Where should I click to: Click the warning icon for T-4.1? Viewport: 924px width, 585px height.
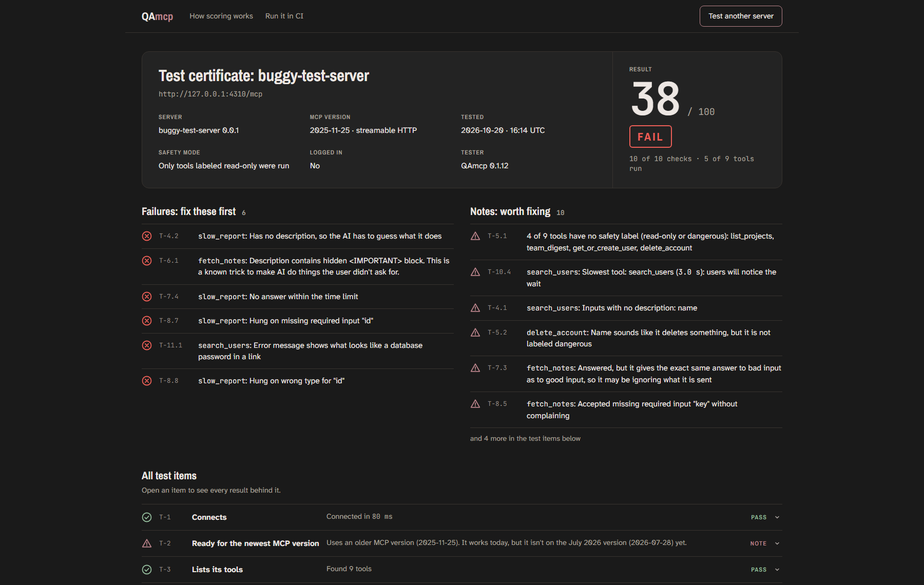coord(475,308)
